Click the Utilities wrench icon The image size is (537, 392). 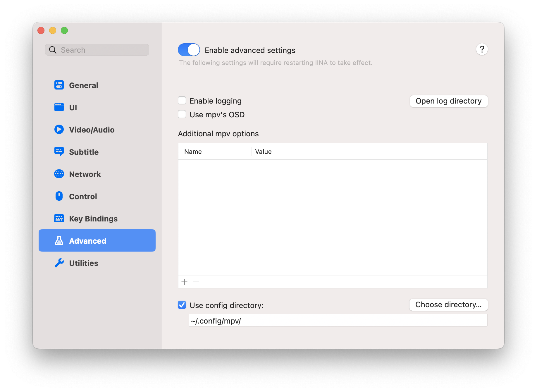pos(59,263)
